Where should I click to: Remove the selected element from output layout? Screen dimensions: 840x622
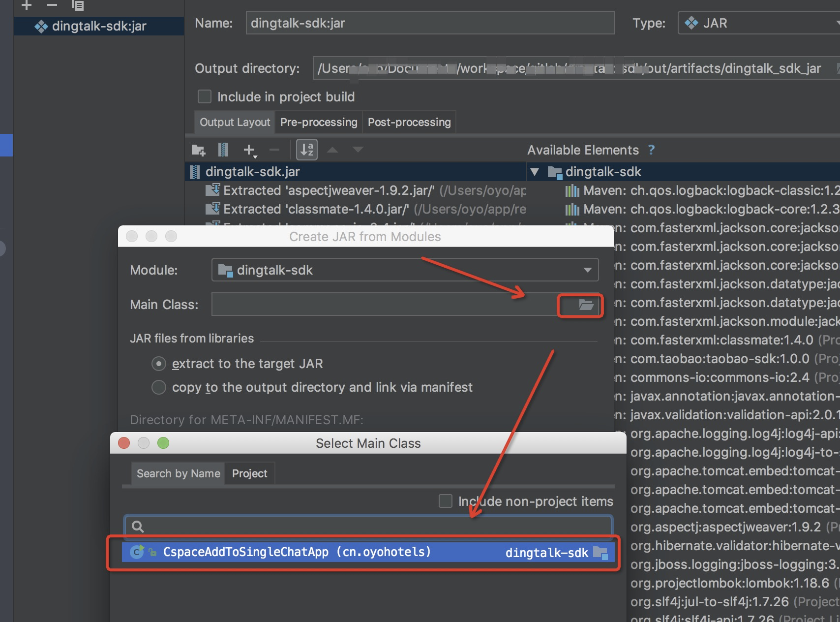pyautogui.click(x=274, y=150)
